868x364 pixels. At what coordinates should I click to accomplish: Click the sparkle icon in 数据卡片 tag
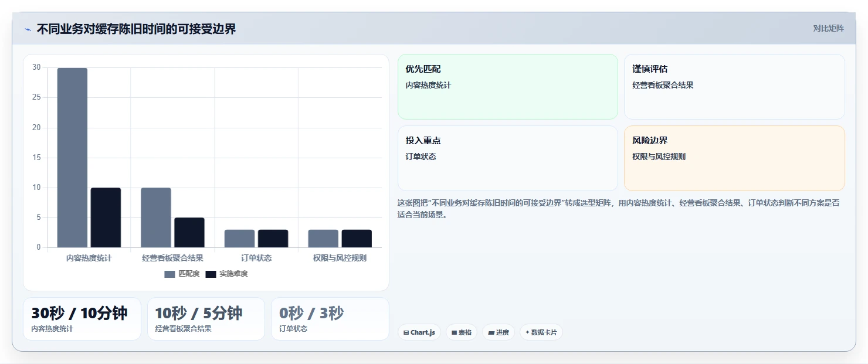[x=527, y=332]
